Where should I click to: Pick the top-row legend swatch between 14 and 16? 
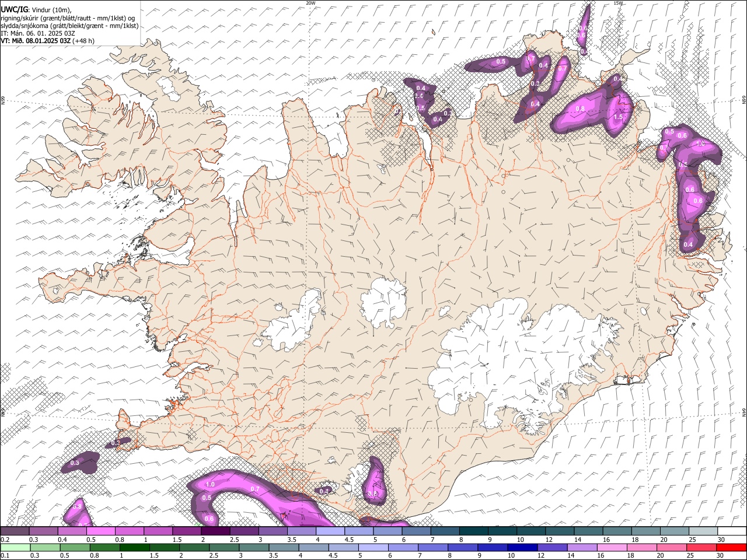588,531
